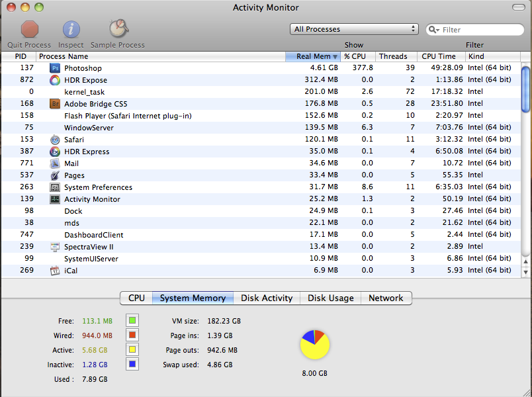This screenshot has width=532, height=397.
Task: Click the blue process list scrollbar thumb
Action: point(525,89)
